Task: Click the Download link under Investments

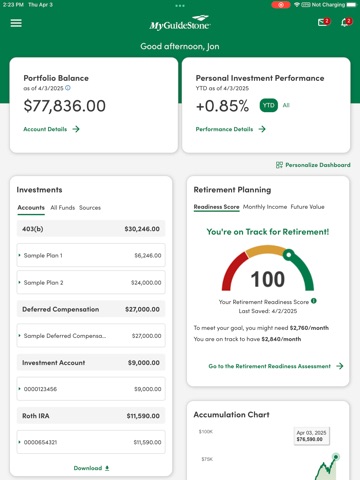Action: [x=88, y=468]
